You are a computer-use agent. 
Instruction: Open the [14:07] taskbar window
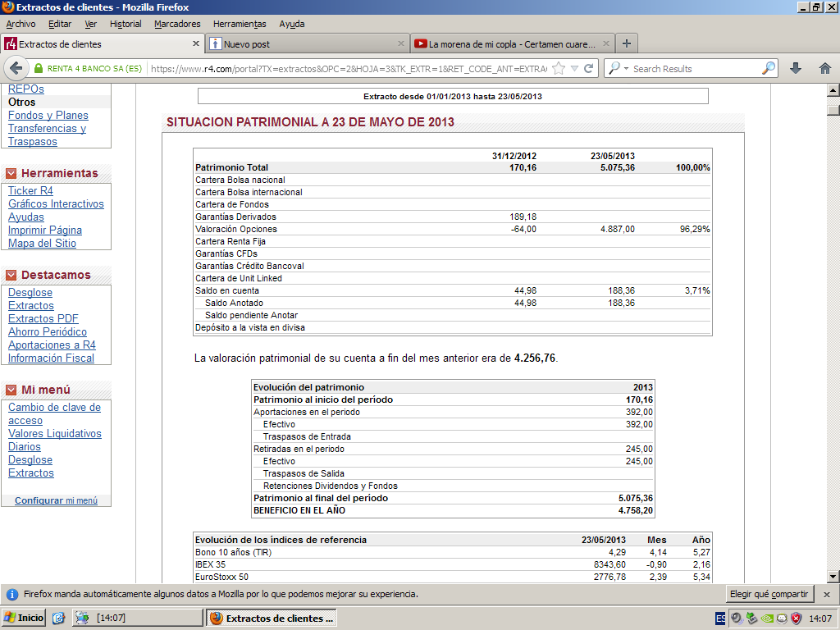137,619
